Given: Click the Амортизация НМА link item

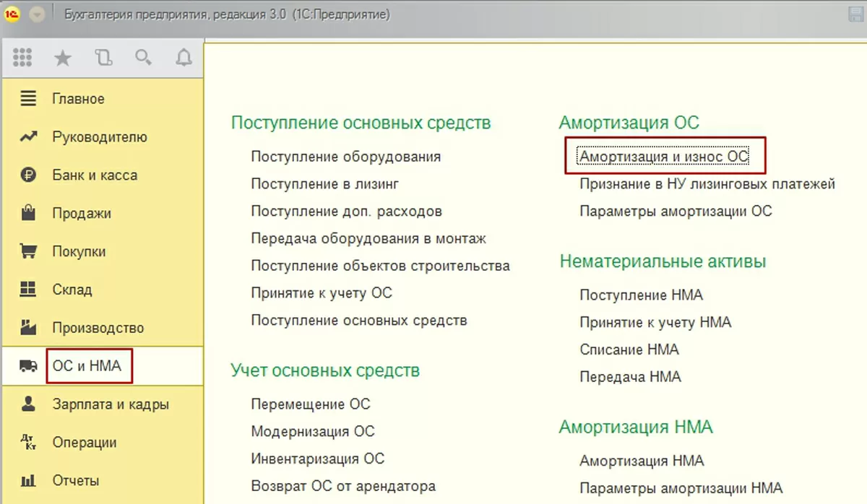Looking at the screenshot, I should (x=642, y=461).
